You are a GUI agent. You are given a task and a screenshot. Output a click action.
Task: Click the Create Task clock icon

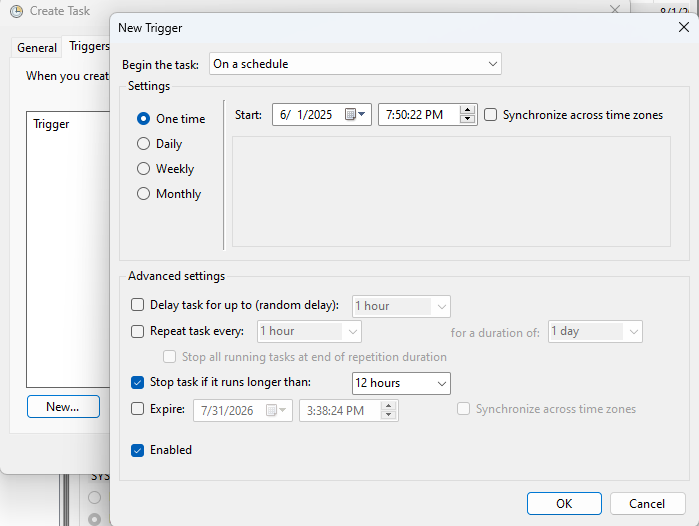tap(16, 11)
